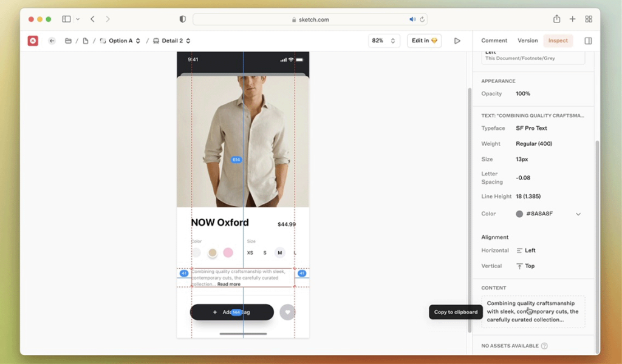Click the SF Pro Text typeface value
Viewport: 622px width, 364px height.
pos(531,128)
